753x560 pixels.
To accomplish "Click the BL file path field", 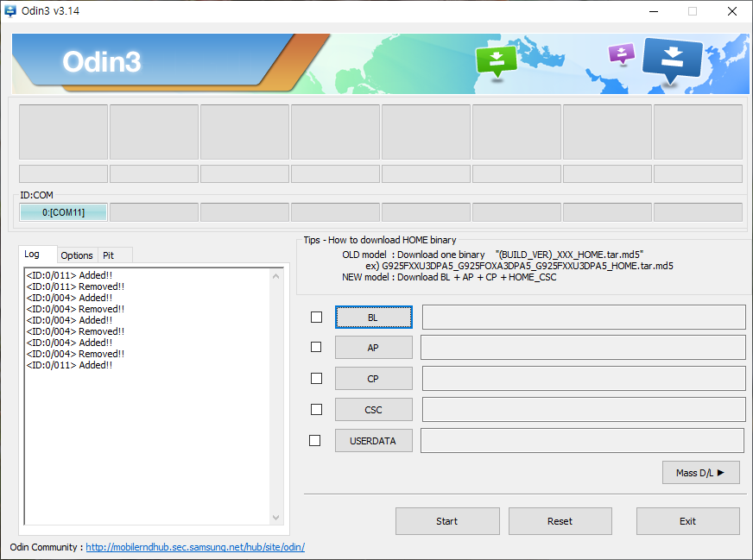I will tap(584, 318).
